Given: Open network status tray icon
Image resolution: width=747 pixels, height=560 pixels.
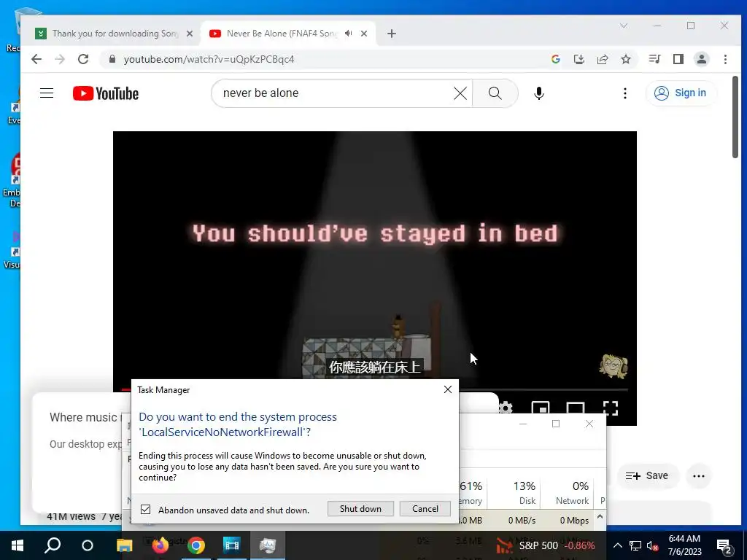Looking at the screenshot, I should 635,545.
